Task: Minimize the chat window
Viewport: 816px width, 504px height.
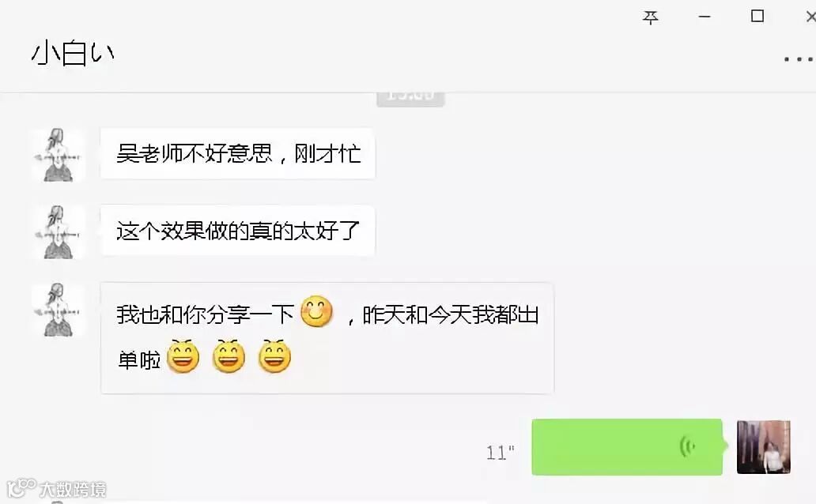Action: point(704,17)
